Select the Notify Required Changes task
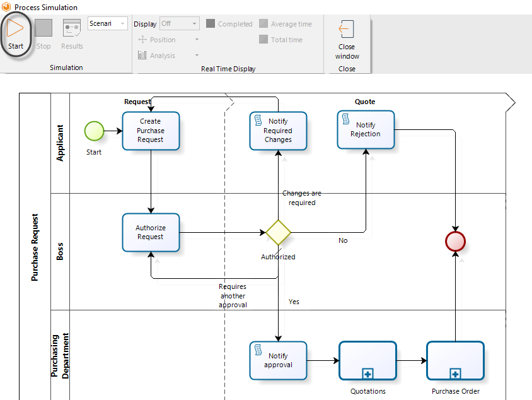This screenshot has width=532, height=400. [x=278, y=131]
